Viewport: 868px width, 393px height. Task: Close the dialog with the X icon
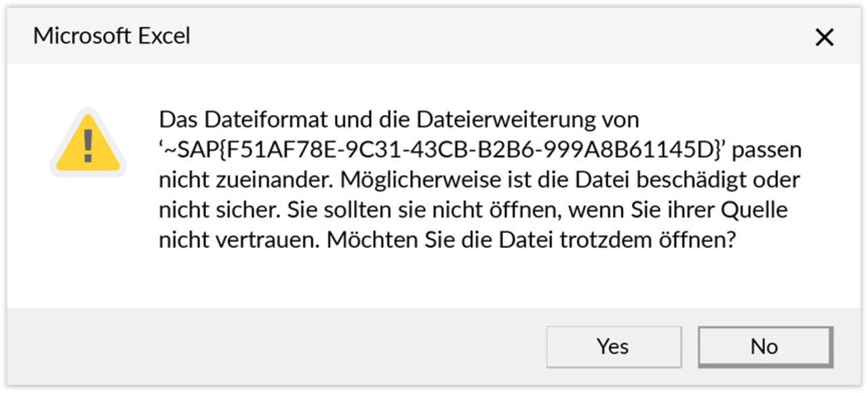coord(824,37)
